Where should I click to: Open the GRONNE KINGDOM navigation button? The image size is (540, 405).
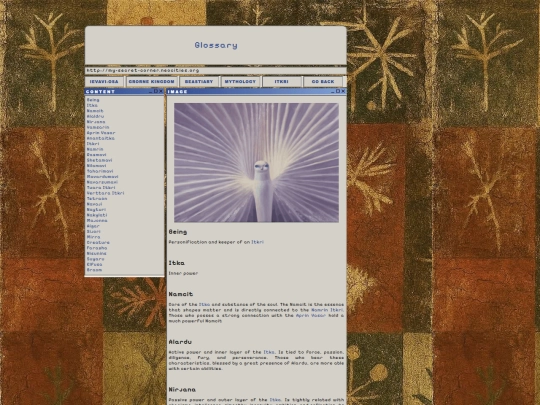tap(152, 82)
